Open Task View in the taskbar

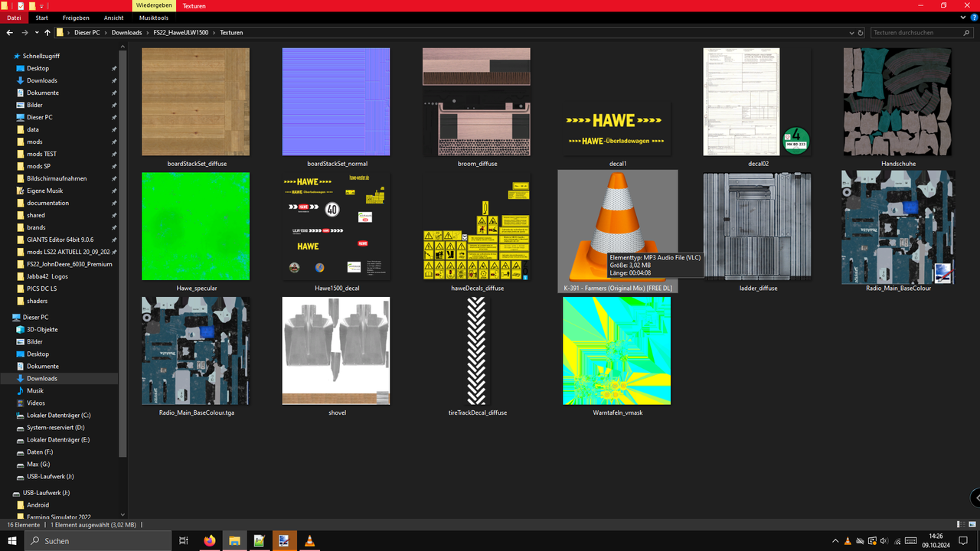click(183, 541)
